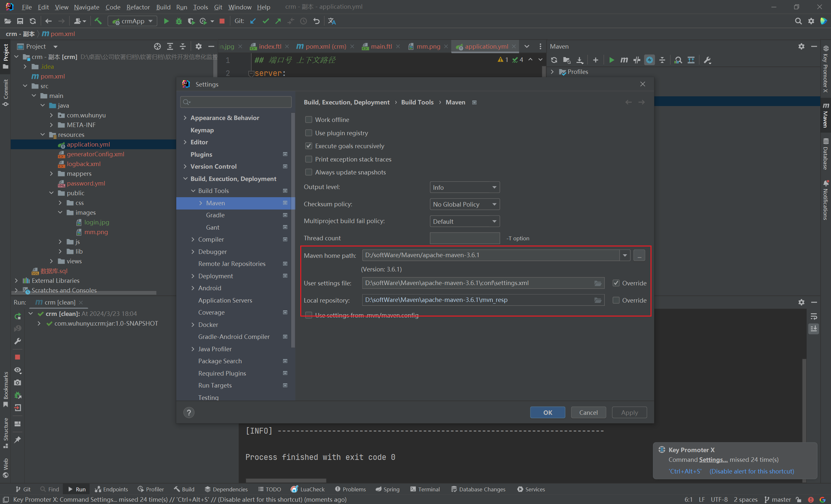Open the Navigate menu
The height and width of the screenshot is (504, 831).
click(87, 7)
